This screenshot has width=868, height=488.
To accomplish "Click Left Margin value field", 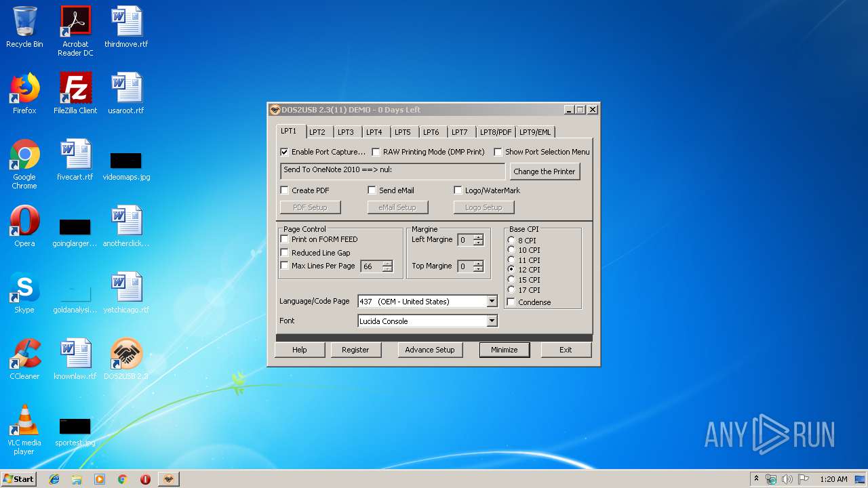I will click(x=465, y=240).
